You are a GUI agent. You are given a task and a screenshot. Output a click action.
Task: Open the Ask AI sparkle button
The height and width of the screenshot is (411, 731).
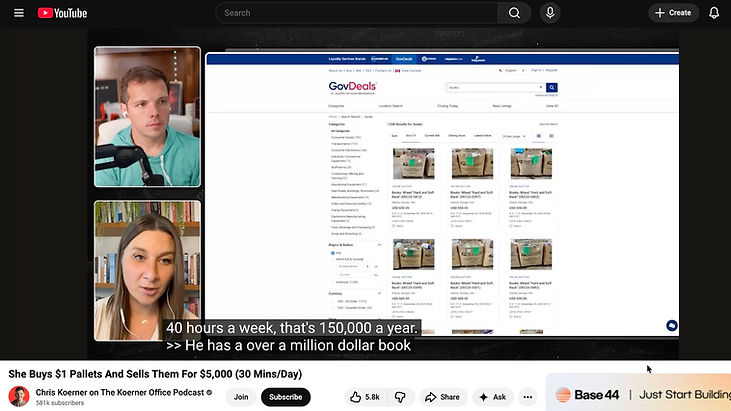tap(493, 397)
